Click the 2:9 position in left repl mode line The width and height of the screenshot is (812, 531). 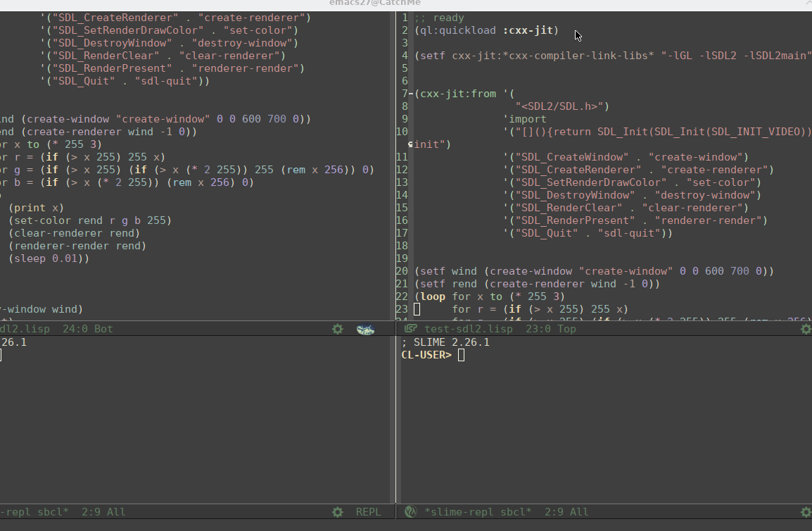tap(91, 512)
